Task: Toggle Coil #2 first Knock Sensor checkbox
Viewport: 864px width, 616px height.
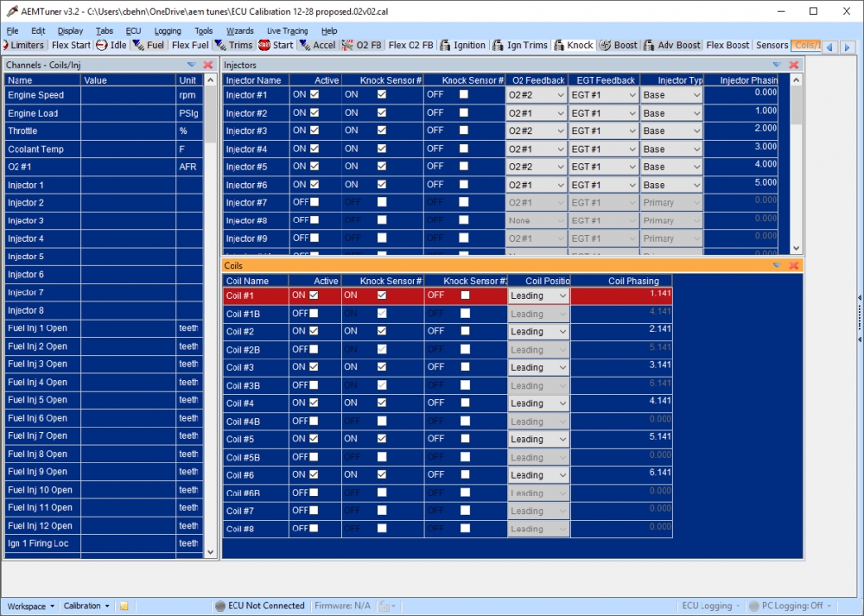Action: tap(381, 332)
